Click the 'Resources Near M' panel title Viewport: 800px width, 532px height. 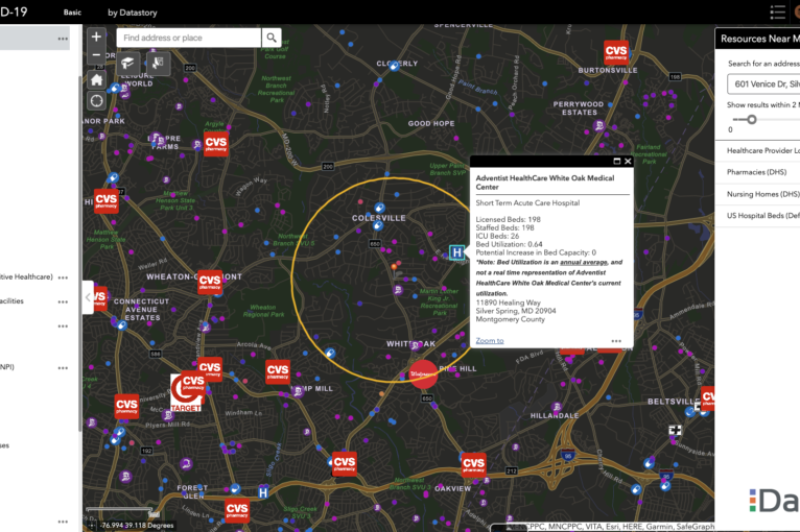coord(760,39)
